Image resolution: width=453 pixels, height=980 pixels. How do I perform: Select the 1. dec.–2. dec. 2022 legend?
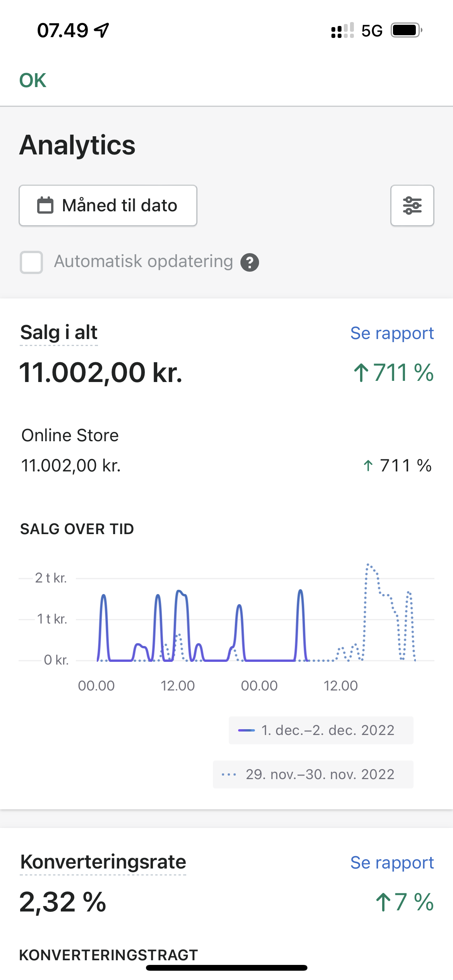[321, 730]
